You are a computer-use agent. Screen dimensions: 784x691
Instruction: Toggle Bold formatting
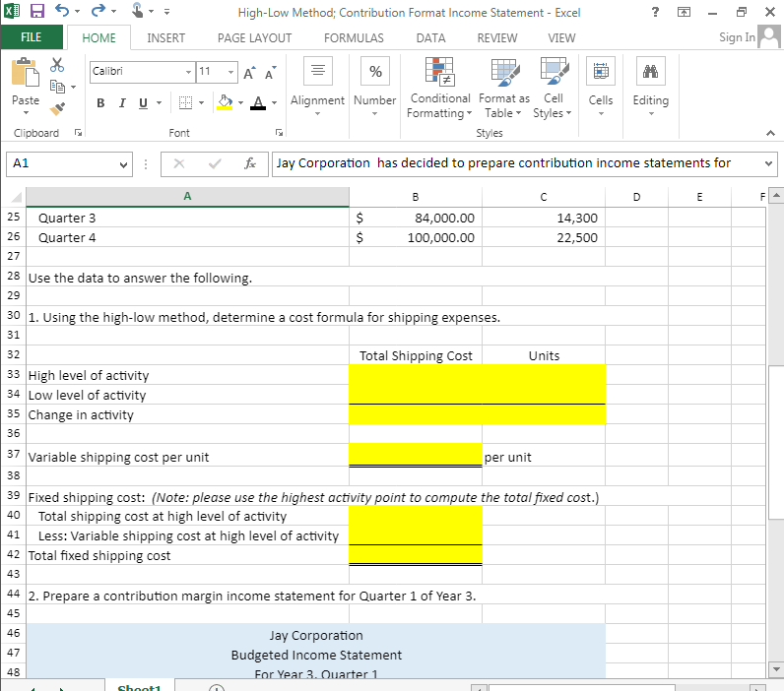[x=100, y=103]
